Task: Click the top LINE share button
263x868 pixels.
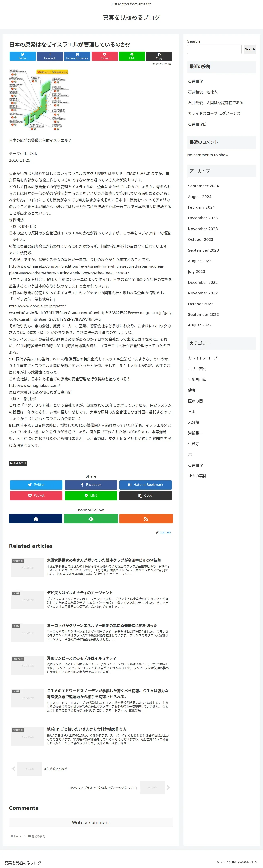Action: tap(132, 56)
